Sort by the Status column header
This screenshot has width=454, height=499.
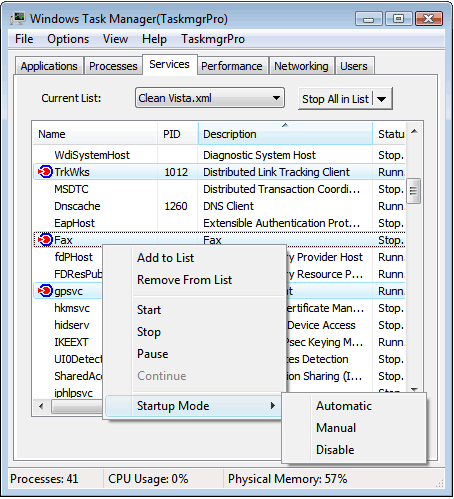389,134
